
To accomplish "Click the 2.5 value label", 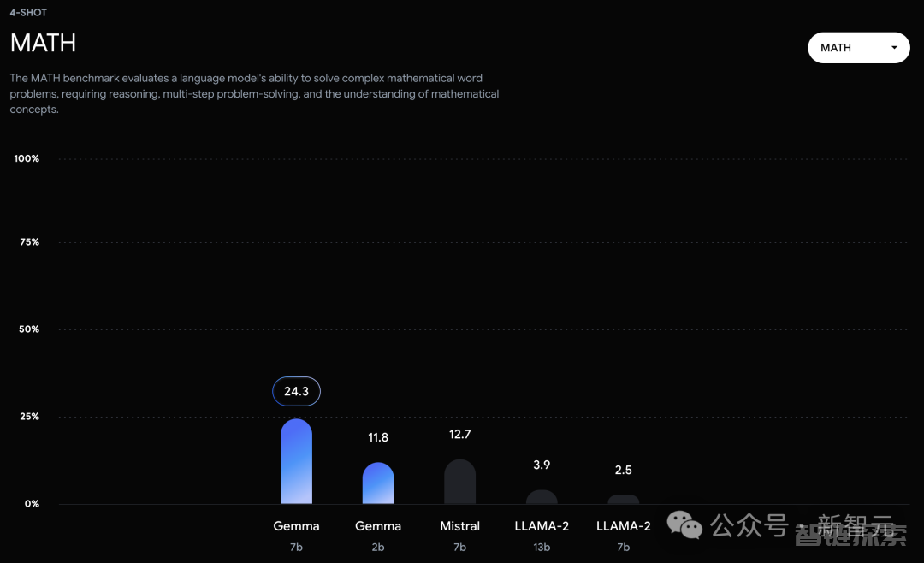I will coord(624,470).
